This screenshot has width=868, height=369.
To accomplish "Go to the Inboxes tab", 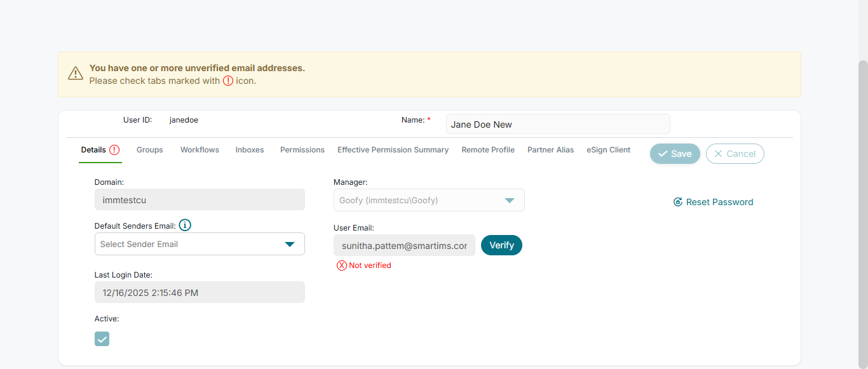I will click(x=249, y=150).
